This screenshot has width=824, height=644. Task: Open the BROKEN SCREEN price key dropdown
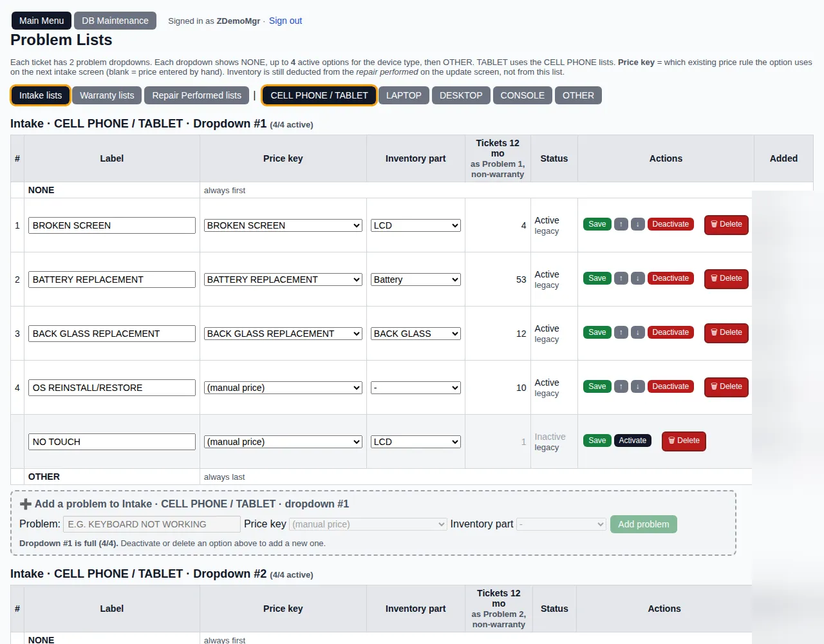283,225
